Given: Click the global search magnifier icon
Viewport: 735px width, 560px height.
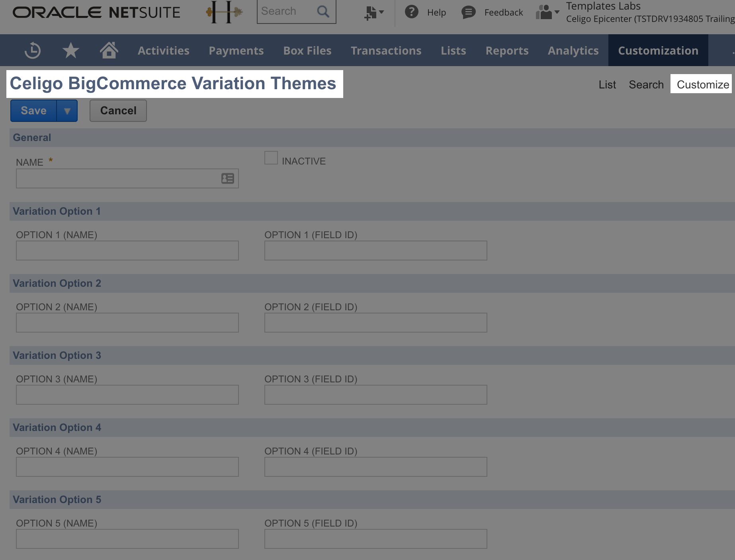Looking at the screenshot, I should click(323, 12).
